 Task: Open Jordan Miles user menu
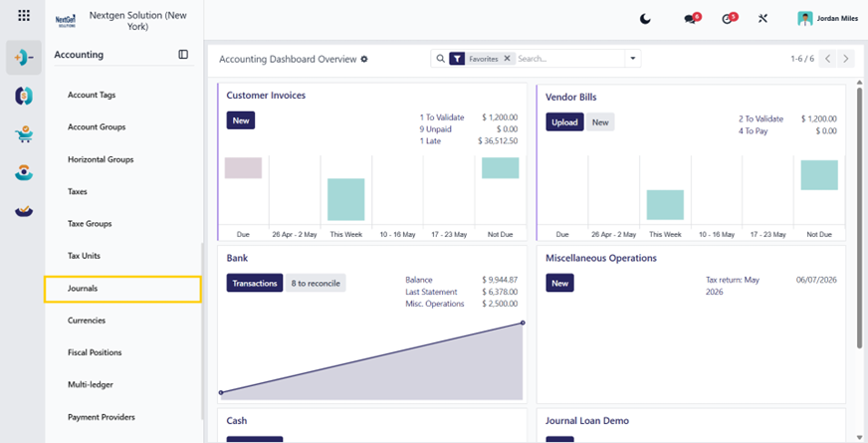[x=828, y=19]
